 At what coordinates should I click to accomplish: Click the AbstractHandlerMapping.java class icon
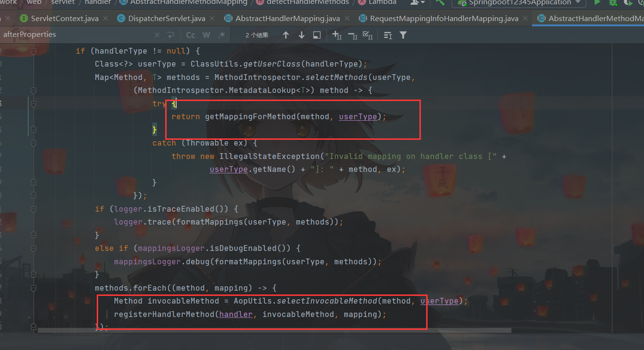point(228,19)
